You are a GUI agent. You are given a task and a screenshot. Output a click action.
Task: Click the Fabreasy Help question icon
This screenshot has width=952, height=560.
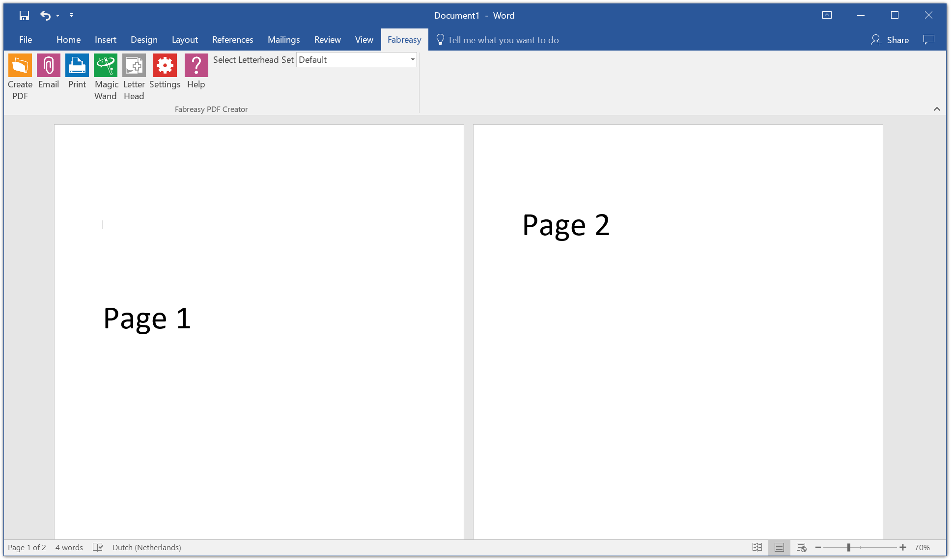tap(196, 65)
